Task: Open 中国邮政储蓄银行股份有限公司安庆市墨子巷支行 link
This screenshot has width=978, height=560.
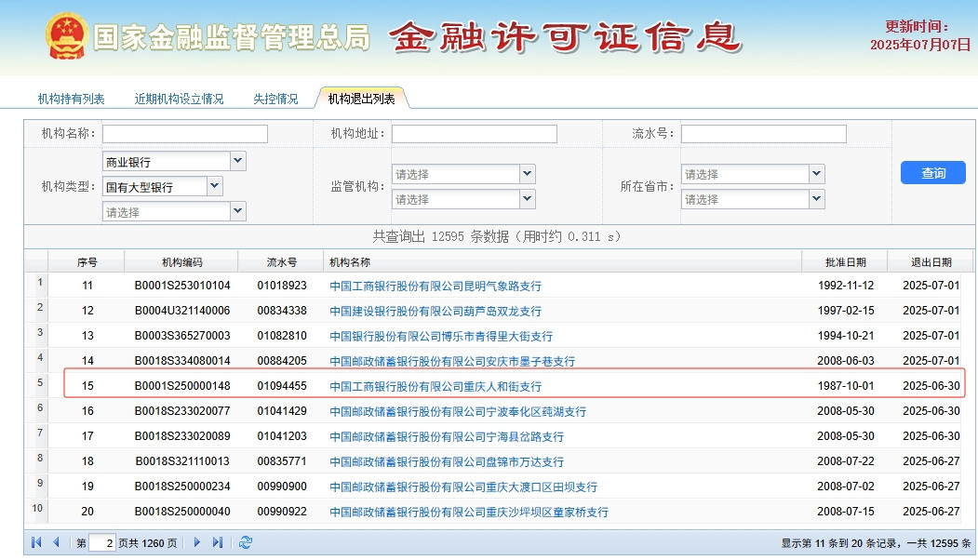Action: pyautogui.click(x=452, y=361)
